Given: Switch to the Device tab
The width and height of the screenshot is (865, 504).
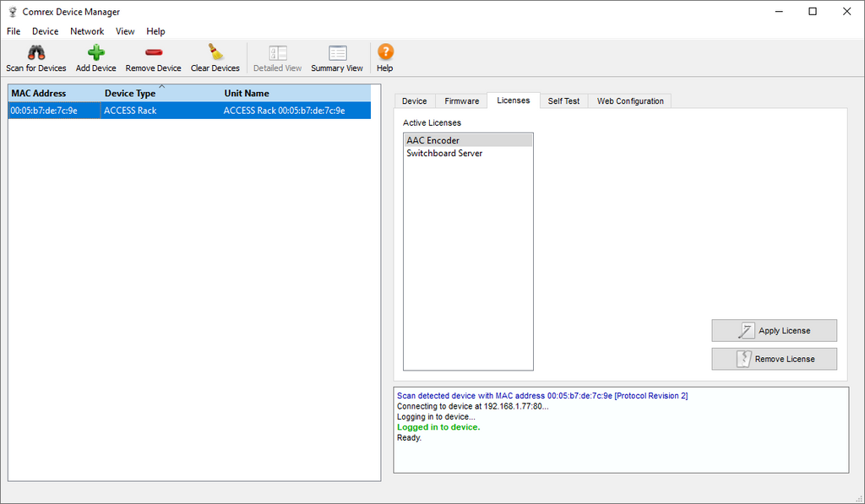Looking at the screenshot, I should tap(414, 101).
